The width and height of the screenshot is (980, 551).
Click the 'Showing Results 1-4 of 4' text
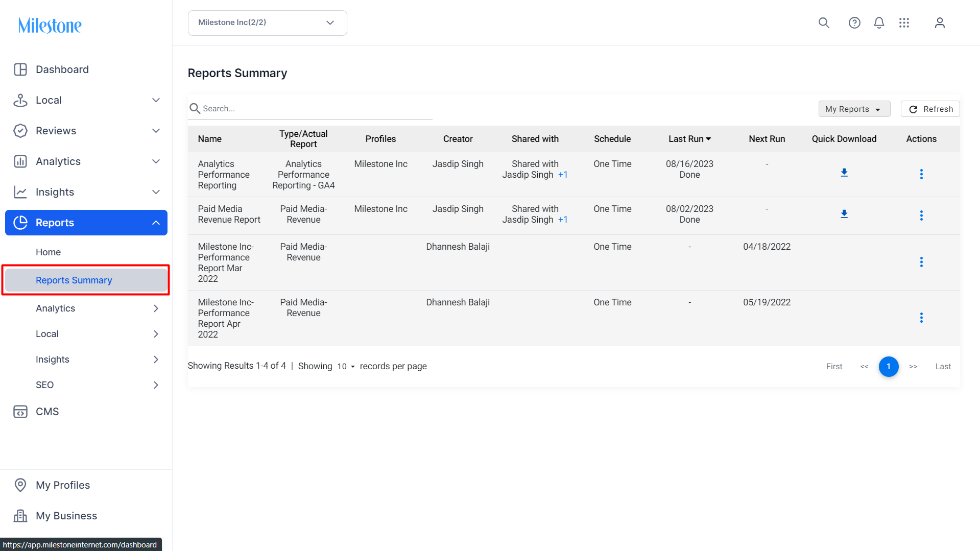(x=236, y=366)
